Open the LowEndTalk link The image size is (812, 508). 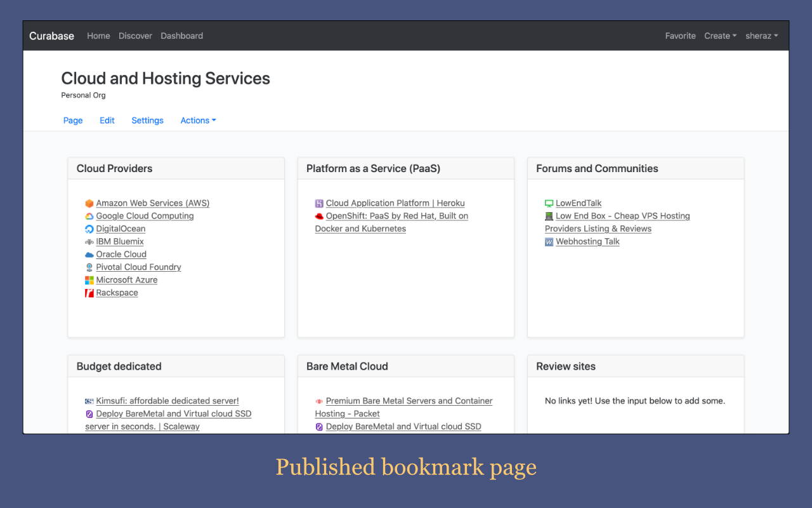point(579,203)
